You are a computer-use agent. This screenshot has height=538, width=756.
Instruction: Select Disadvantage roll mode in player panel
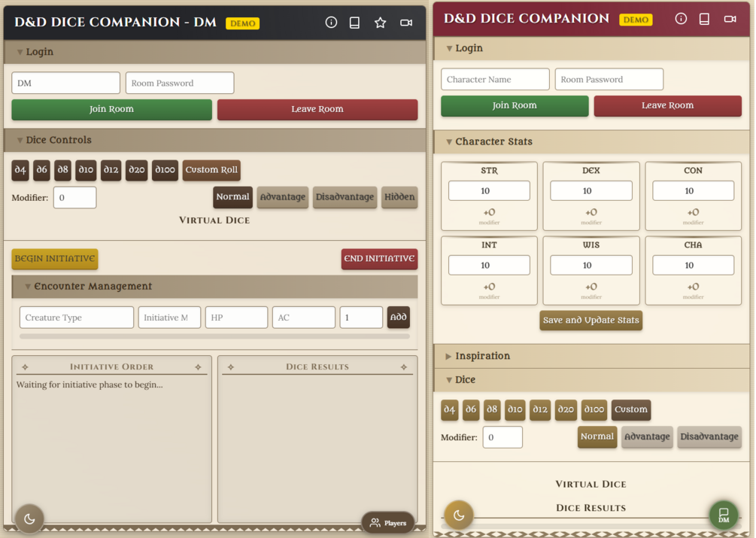pos(709,436)
